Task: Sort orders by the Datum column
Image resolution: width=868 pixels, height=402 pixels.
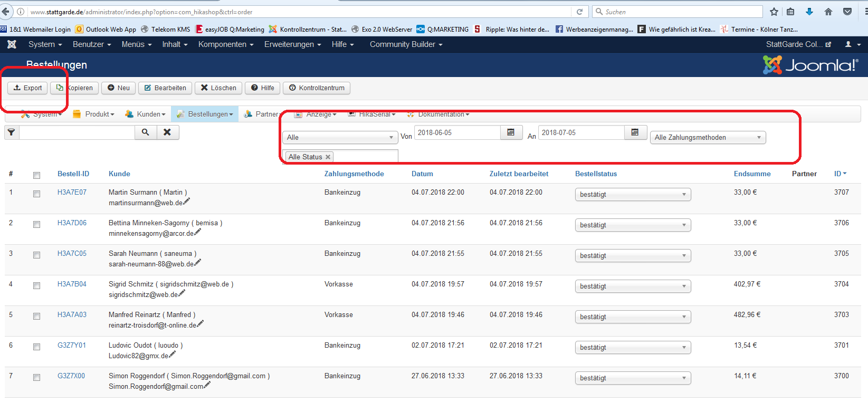Action: pos(422,174)
